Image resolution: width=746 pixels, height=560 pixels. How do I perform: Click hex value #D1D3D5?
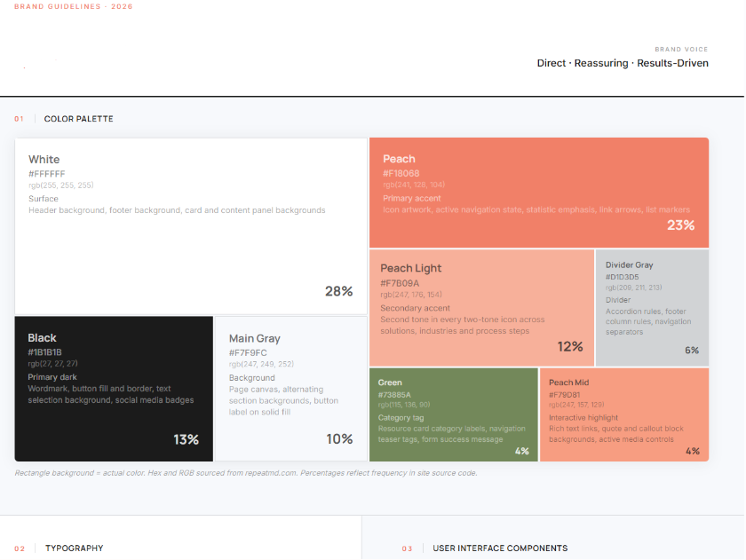click(x=623, y=277)
